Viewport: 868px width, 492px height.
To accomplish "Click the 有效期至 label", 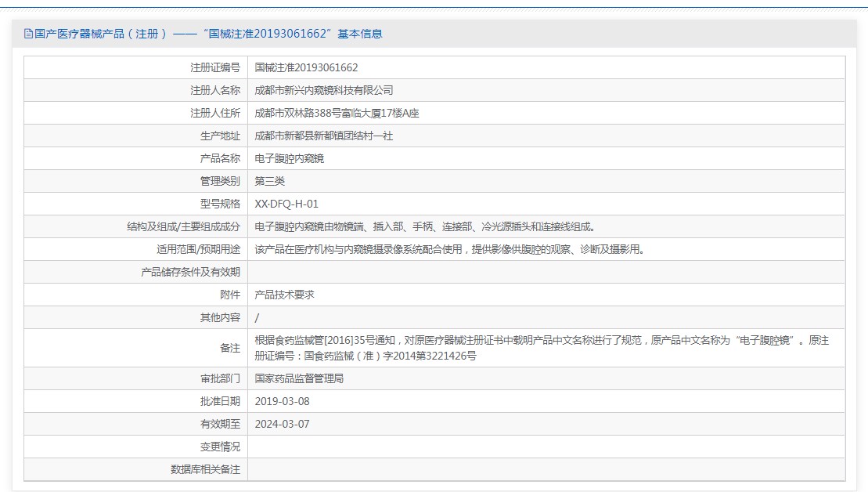I will [x=220, y=424].
